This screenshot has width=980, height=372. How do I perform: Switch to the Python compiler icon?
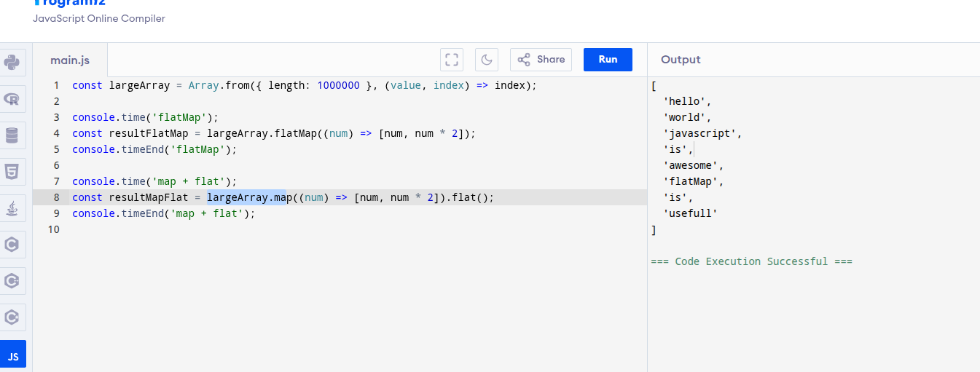[x=12, y=63]
